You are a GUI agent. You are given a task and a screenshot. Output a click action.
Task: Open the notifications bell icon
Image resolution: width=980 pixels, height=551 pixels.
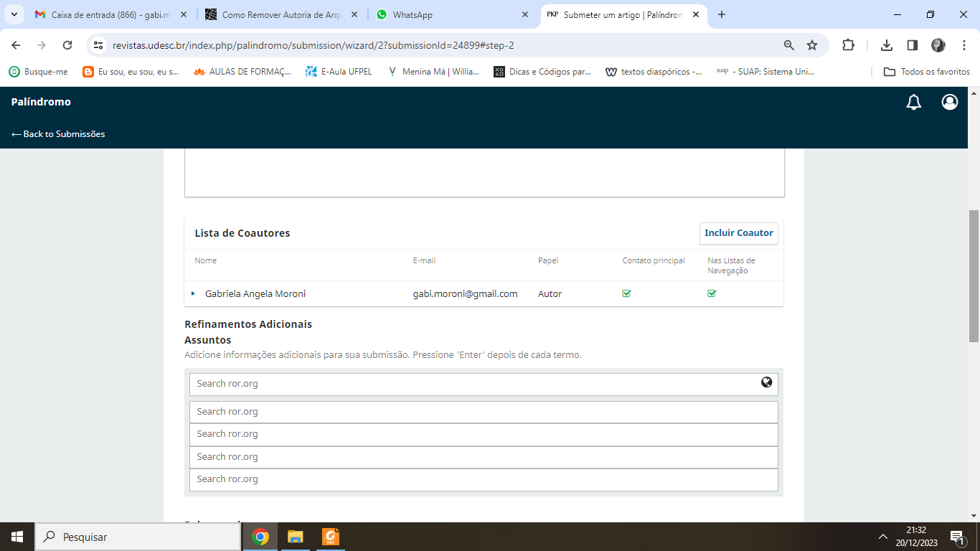click(913, 103)
